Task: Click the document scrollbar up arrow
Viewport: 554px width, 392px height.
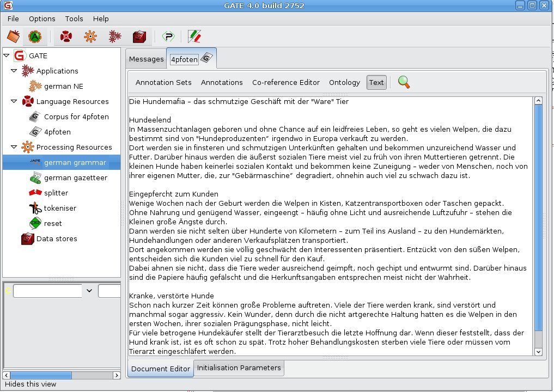Action: click(x=538, y=101)
